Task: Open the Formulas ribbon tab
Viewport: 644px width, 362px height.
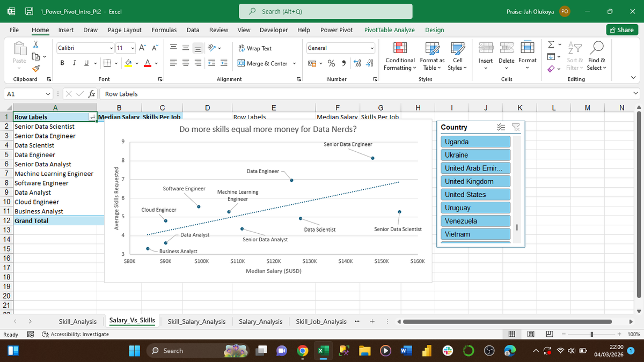Action: pyautogui.click(x=165, y=30)
